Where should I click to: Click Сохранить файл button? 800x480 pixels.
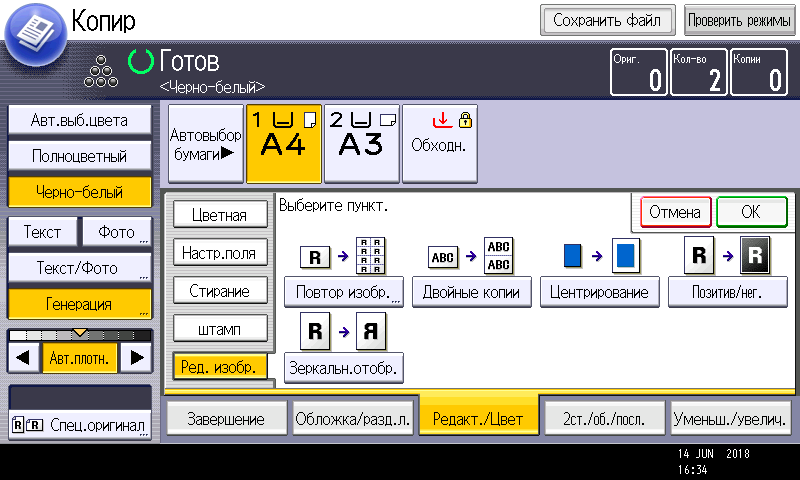(607, 20)
